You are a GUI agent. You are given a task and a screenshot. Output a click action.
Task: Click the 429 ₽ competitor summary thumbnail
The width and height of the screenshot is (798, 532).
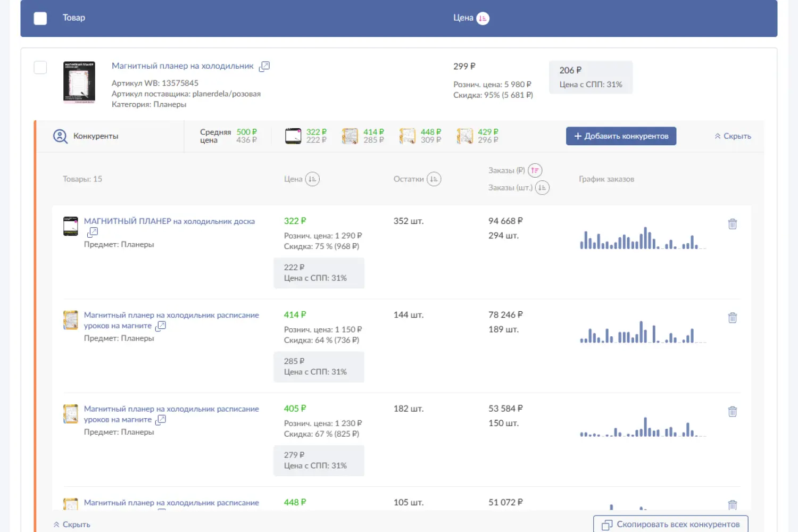click(465, 136)
